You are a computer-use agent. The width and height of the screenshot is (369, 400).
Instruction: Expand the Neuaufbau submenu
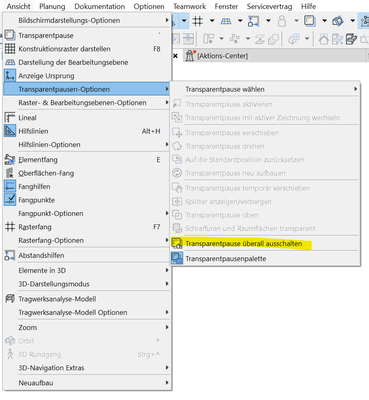coord(87,383)
